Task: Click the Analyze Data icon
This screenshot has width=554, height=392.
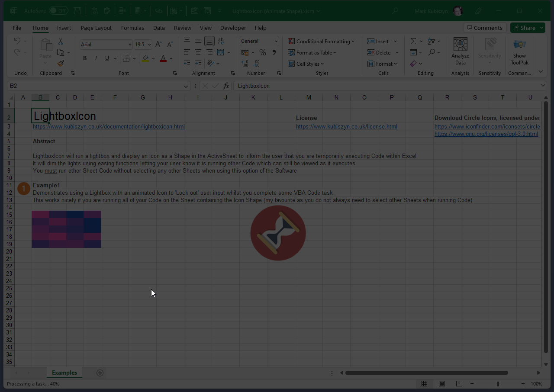Action: coord(460,52)
